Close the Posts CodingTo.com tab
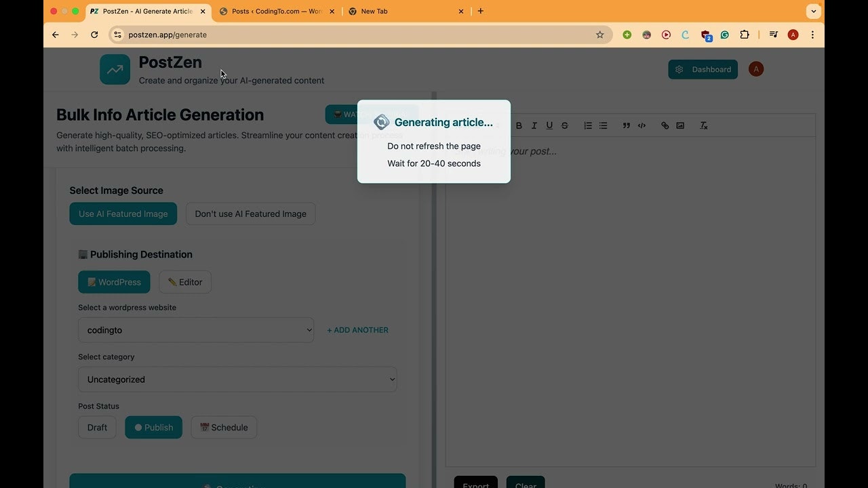 click(x=332, y=11)
